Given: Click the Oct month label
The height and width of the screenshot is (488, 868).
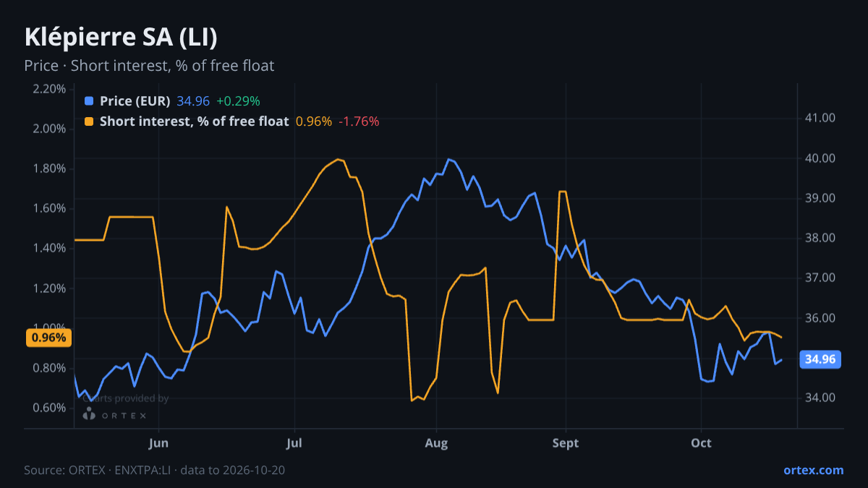Looking at the screenshot, I should [701, 442].
